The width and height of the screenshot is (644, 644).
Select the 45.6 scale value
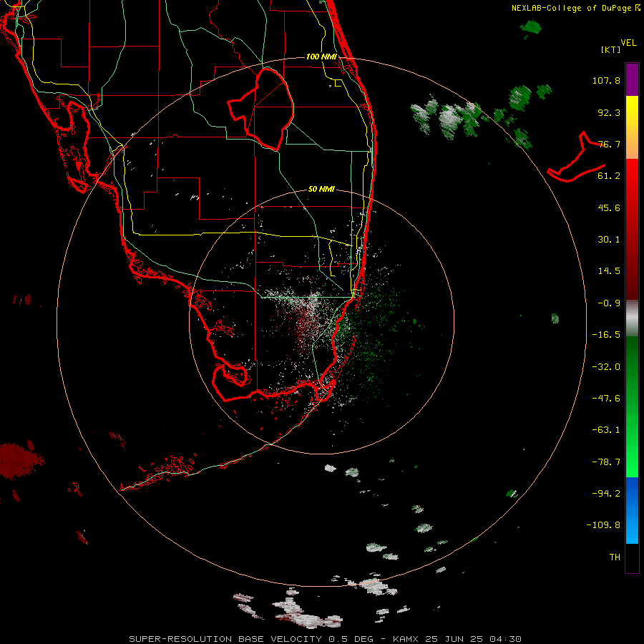click(x=609, y=208)
